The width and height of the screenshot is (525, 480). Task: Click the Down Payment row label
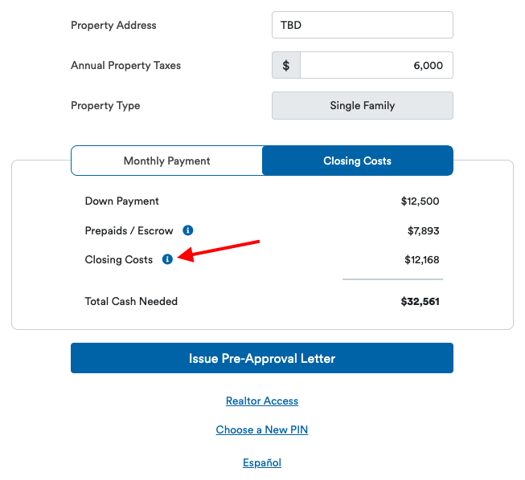point(122,201)
